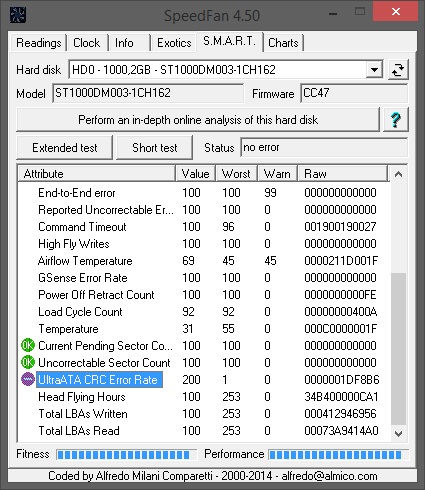The image size is (425, 490).
Task: Click the Worst column header
Action: click(x=236, y=174)
